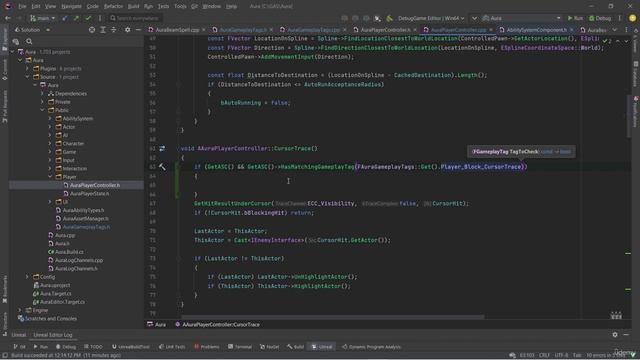Hide the Solution panel with minus icon
Image resolution: width=640 pixels, height=360 pixels.
pos(138,30)
